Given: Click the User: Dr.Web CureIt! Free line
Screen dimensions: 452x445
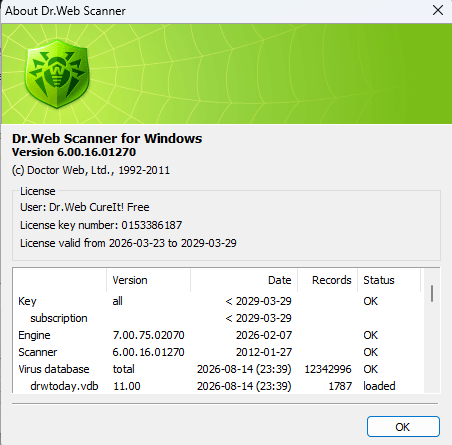Looking at the screenshot, I should click(x=85, y=207).
